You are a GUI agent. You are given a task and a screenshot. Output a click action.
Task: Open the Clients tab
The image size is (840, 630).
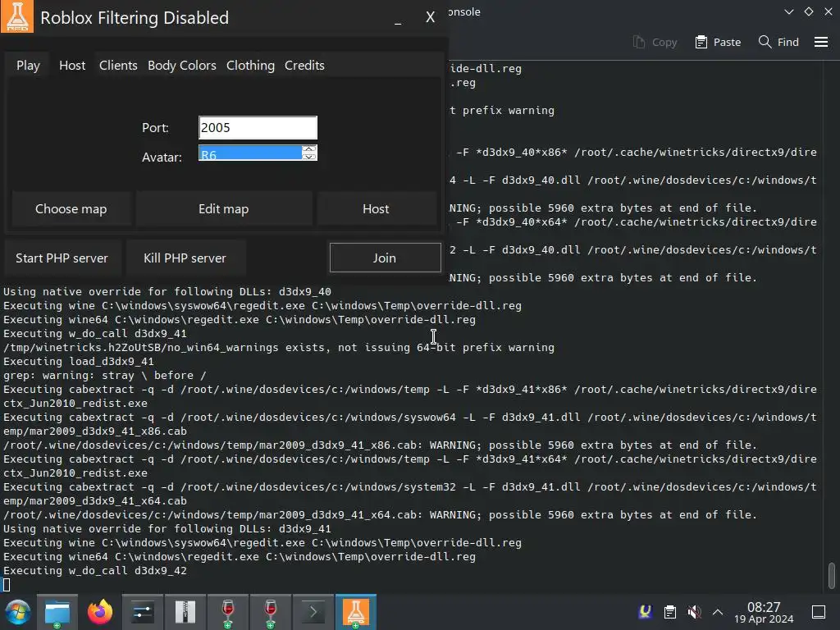coord(118,66)
